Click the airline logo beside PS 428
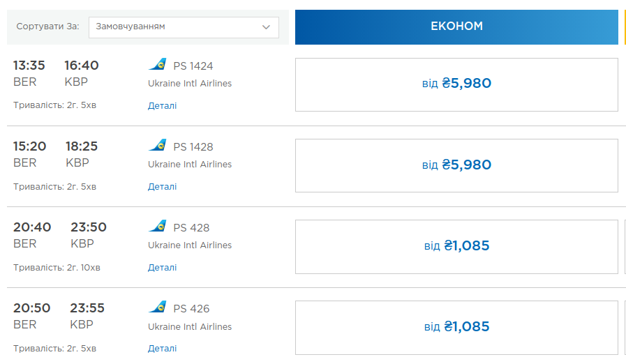The height and width of the screenshot is (364, 626). pyautogui.click(x=158, y=227)
